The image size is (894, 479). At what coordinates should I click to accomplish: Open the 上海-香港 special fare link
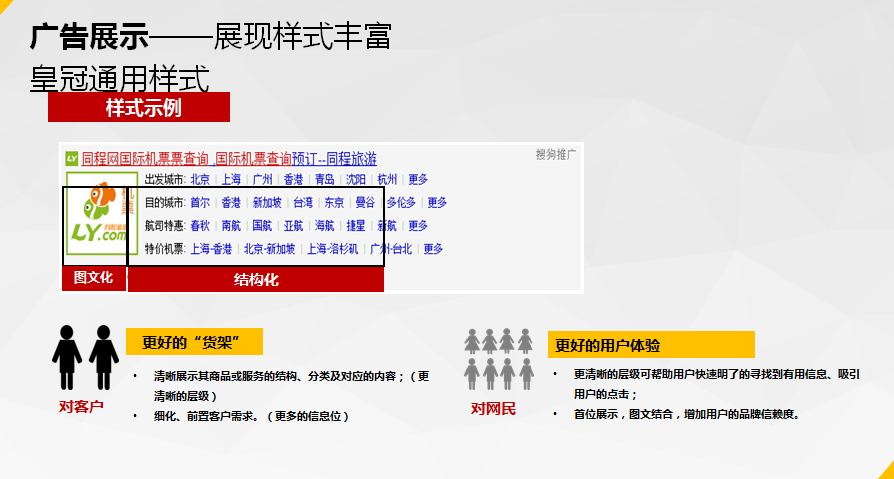pyautogui.click(x=211, y=249)
